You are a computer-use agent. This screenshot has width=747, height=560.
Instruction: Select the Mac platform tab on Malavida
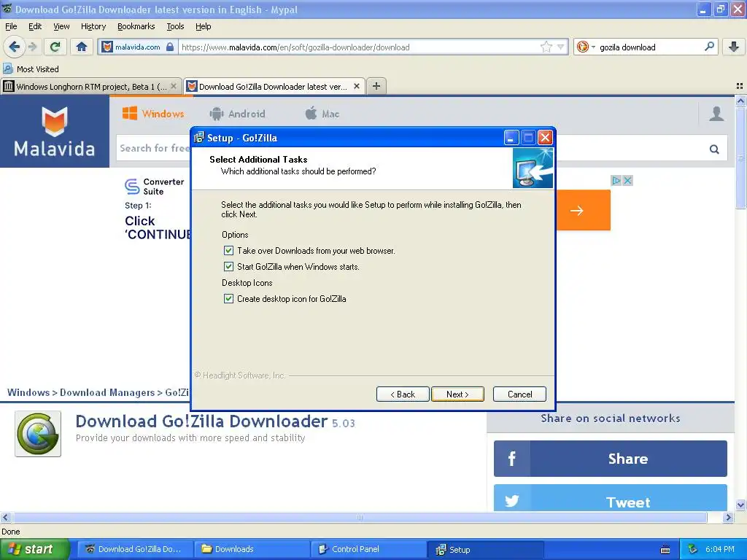click(322, 114)
